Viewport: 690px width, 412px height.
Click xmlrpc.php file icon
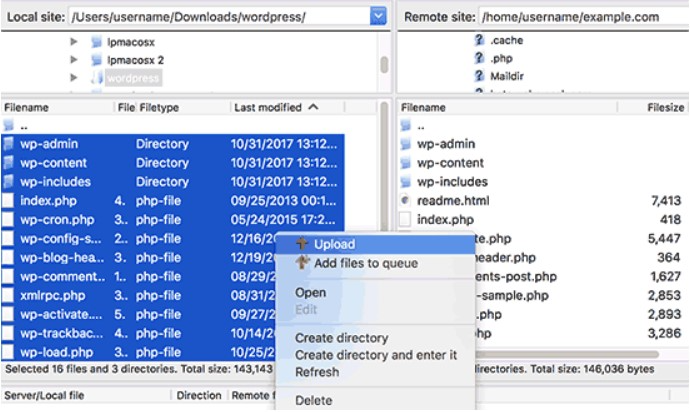[x=8, y=295]
